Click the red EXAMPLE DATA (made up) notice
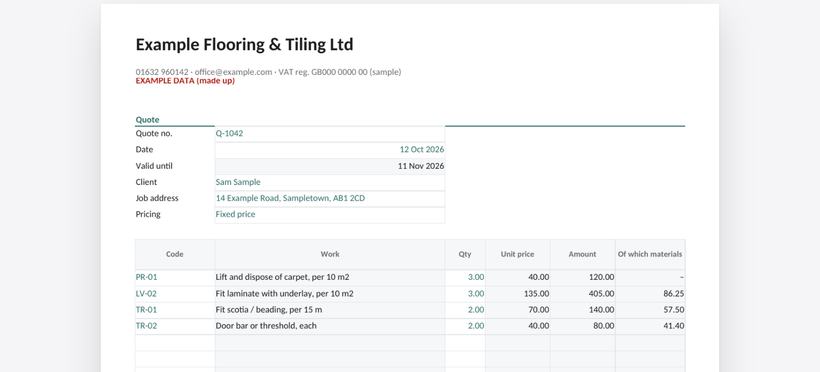Image resolution: width=820 pixels, height=372 pixels. (x=185, y=81)
